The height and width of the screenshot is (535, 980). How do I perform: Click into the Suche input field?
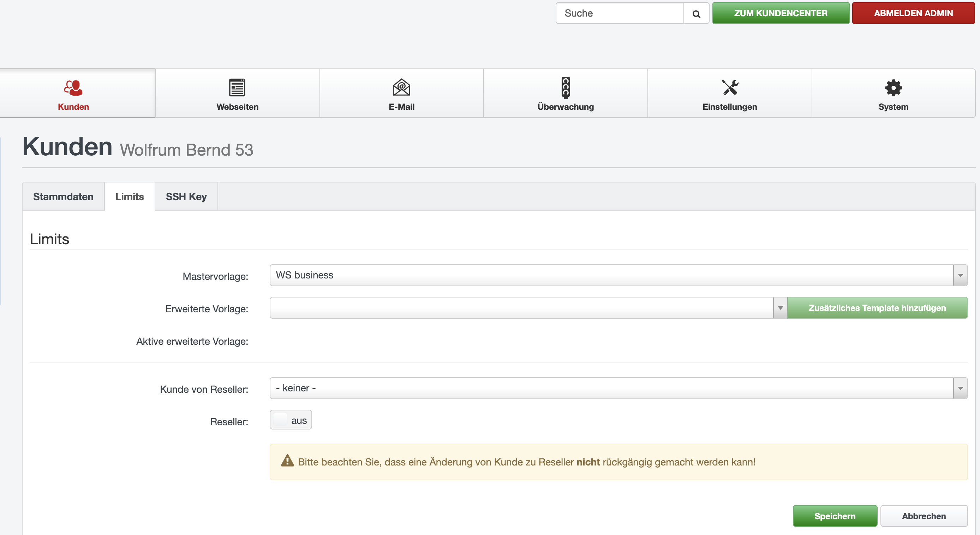[620, 14]
